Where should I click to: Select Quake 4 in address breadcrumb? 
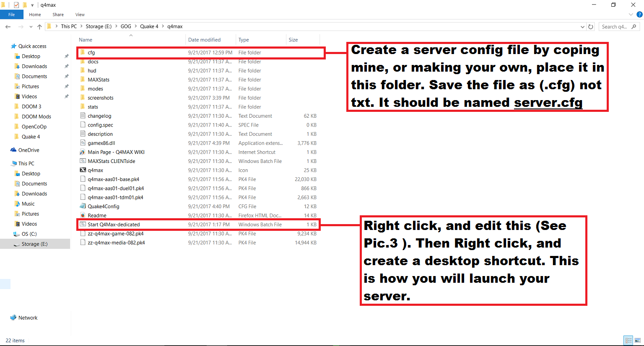[x=149, y=26]
